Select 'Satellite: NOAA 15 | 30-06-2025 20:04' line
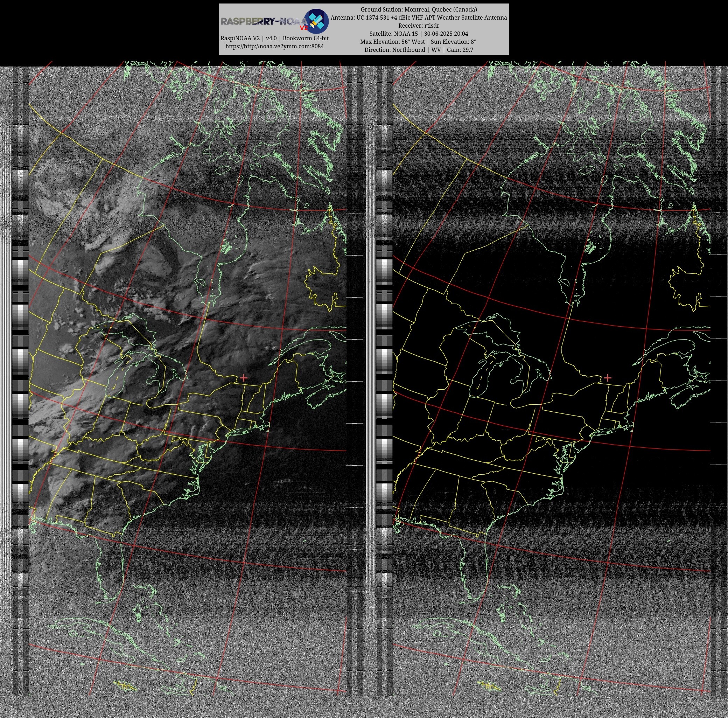The width and height of the screenshot is (728, 718). point(419,34)
